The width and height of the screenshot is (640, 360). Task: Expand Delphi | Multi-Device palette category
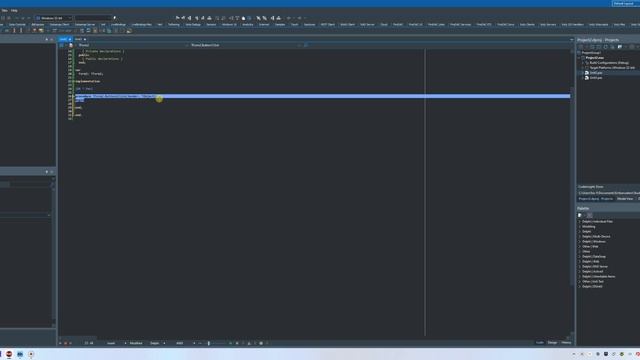[x=580, y=236]
